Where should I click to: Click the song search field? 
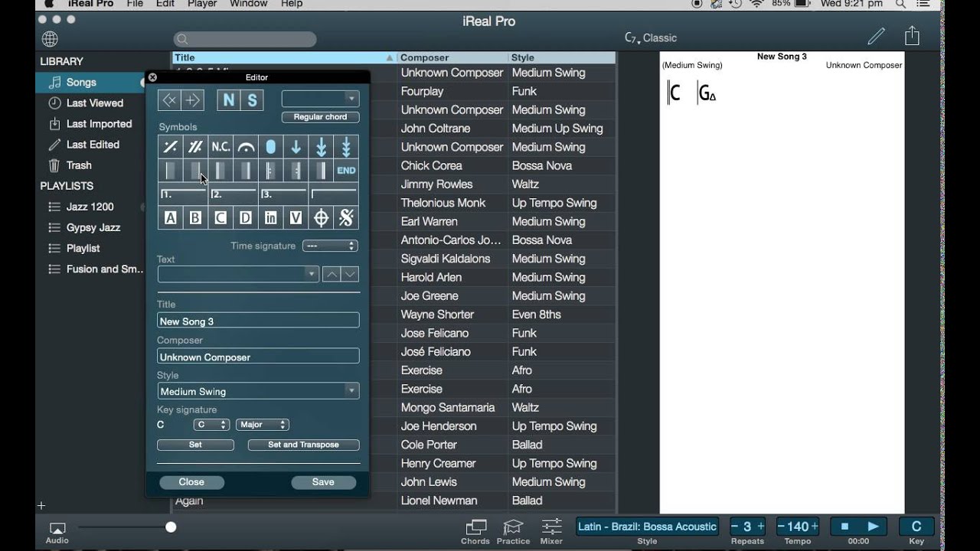[245, 39]
